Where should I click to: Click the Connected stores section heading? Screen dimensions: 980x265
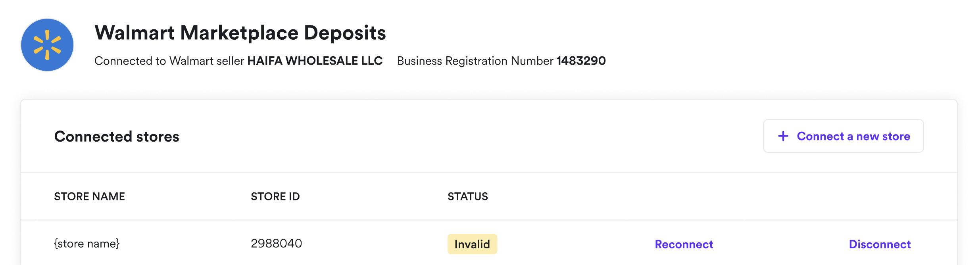point(117,136)
